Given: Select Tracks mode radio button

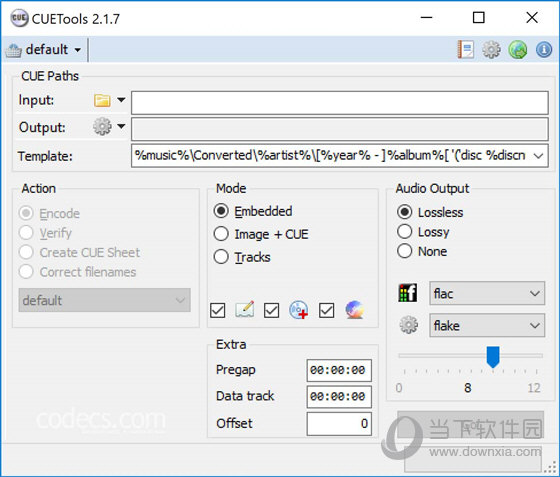Looking at the screenshot, I should (221, 257).
